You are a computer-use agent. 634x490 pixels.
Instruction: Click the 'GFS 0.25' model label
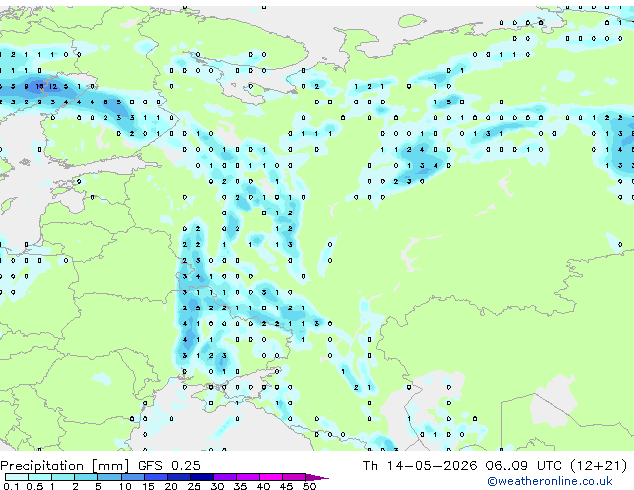tap(169, 466)
